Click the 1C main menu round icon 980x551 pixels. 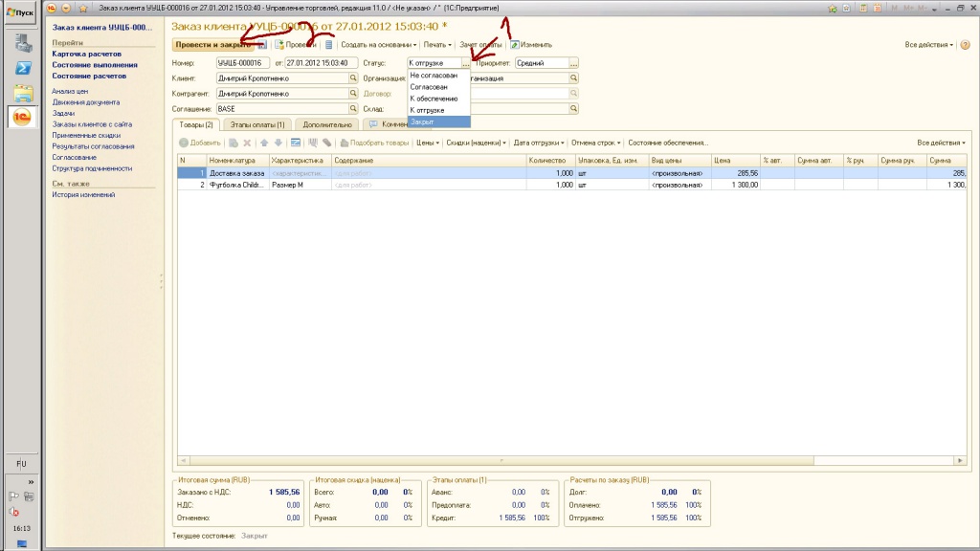[x=52, y=8]
